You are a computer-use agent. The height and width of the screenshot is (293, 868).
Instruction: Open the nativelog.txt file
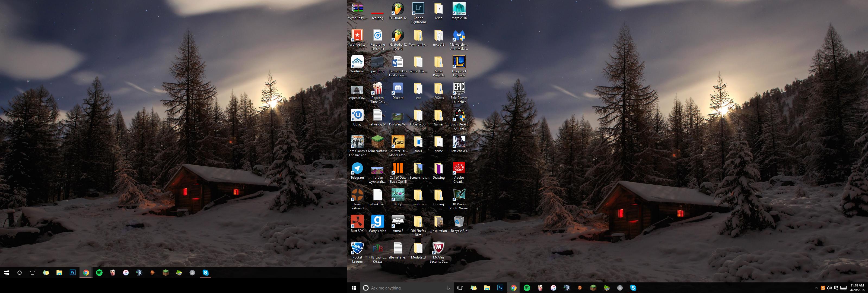[x=378, y=117]
